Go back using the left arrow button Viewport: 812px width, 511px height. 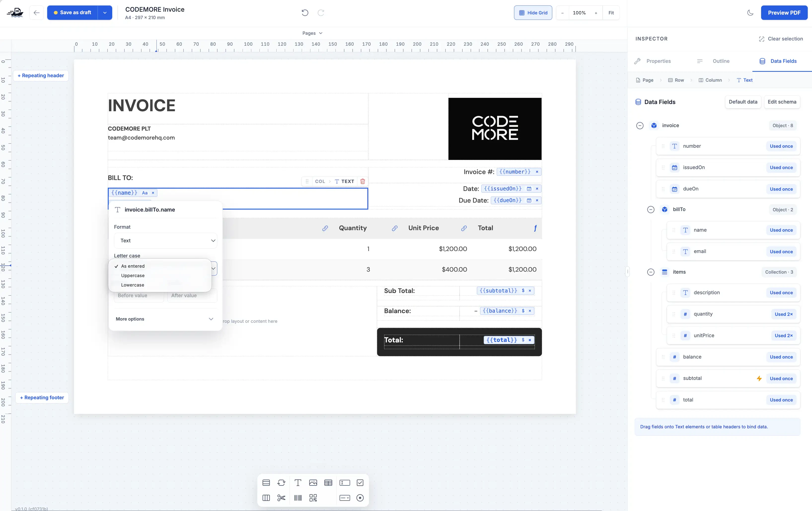click(x=37, y=12)
